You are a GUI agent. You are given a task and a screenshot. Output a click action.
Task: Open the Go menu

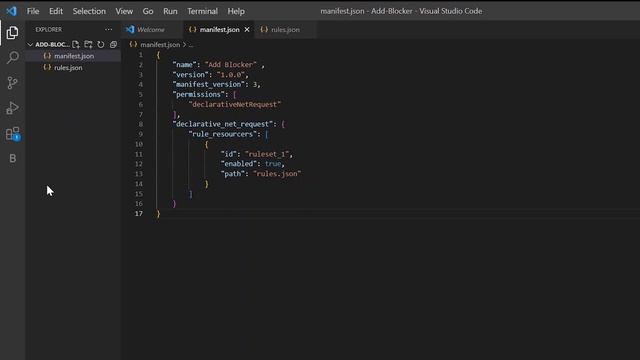click(148, 11)
